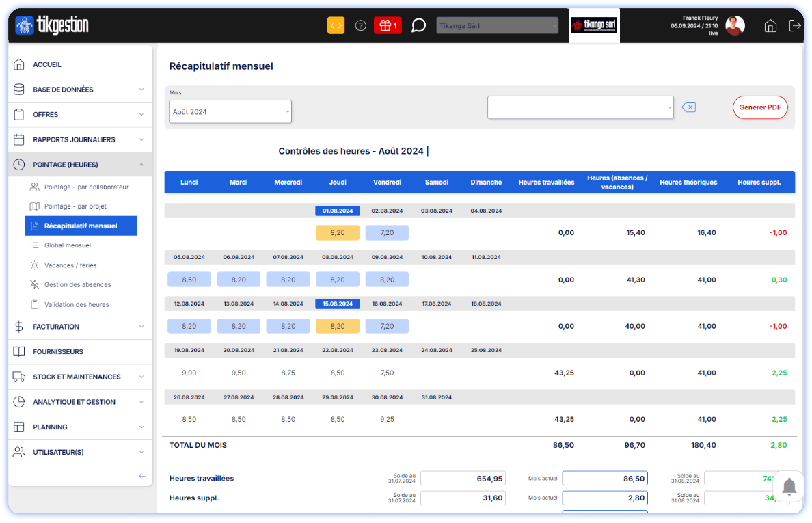
Task: Go to Gestion des absences
Action: coord(77,284)
